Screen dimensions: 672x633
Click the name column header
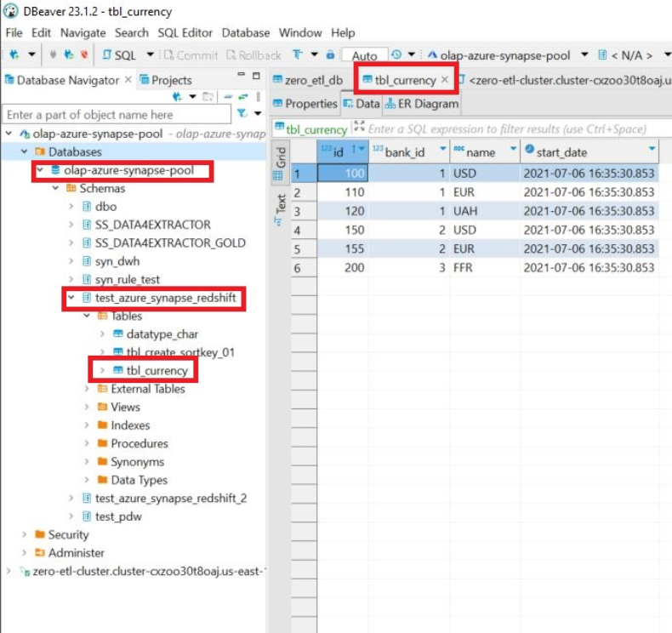point(485,151)
